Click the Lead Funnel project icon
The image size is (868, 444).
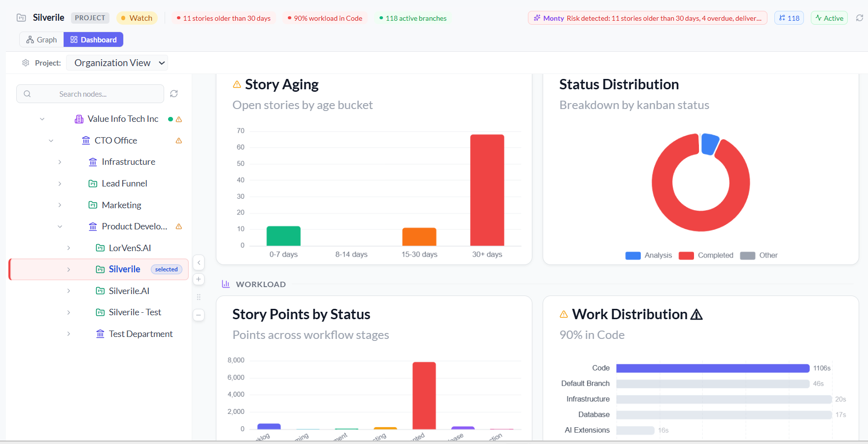93,184
